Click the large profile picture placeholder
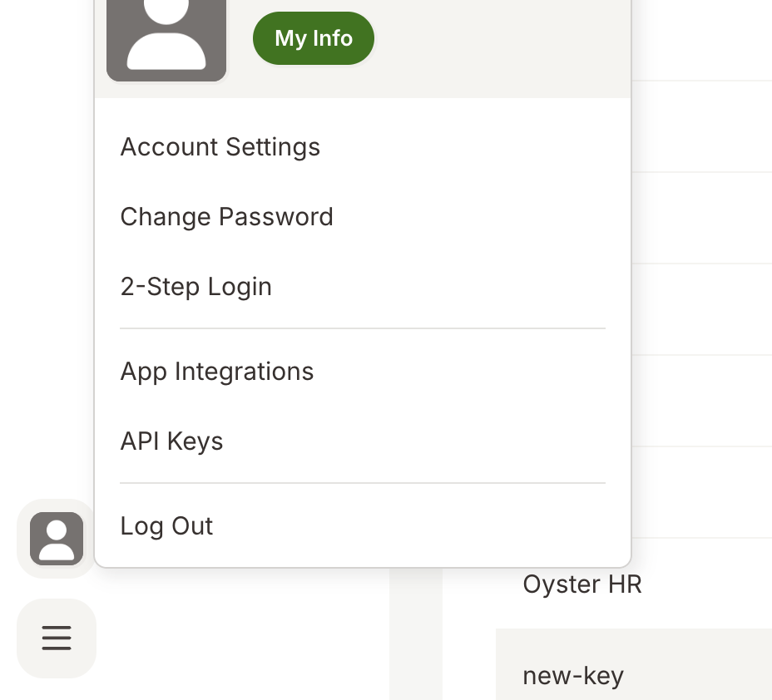Image resolution: width=772 pixels, height=700 pixels. click(166, 38)
